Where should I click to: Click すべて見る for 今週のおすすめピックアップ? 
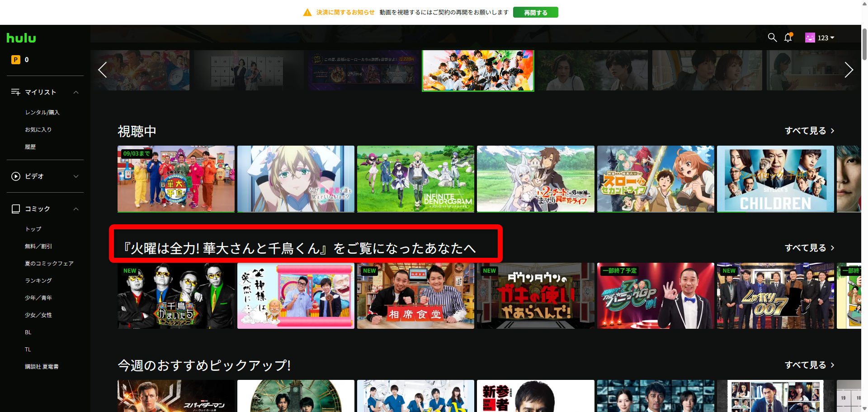pos(809,365)
